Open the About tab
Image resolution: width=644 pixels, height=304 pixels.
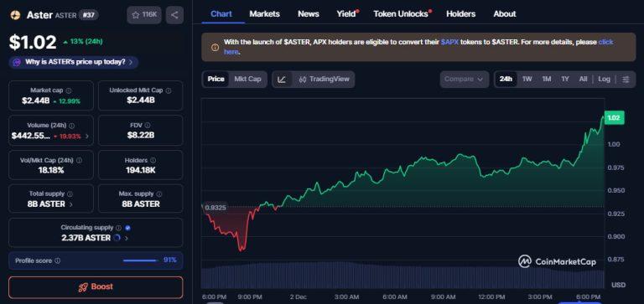tap(505, 13)
